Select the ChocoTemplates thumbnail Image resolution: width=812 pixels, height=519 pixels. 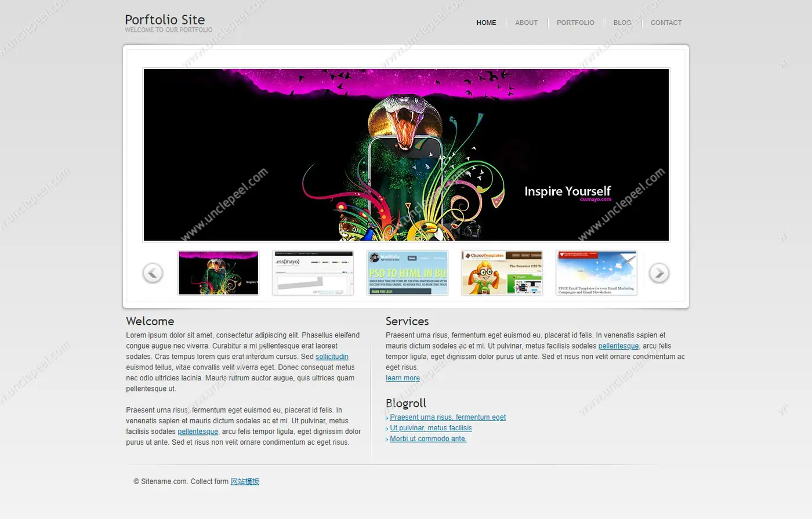pos(502,273)
